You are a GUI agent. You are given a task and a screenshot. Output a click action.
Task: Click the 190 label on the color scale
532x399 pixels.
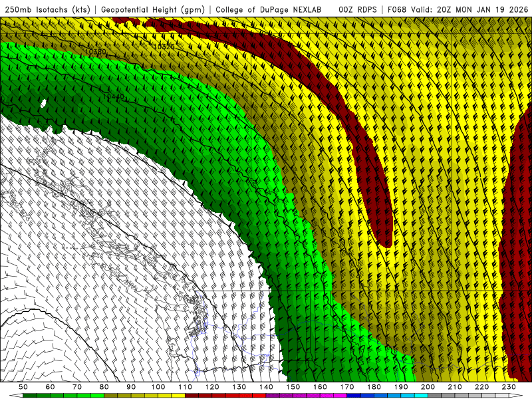coord(401,387)
